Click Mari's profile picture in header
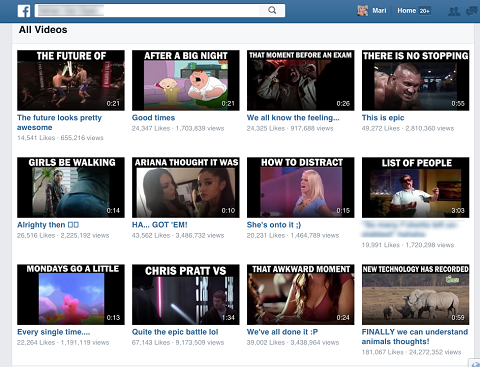The height and width of the screenshot is (367, 480). point(363,11)
